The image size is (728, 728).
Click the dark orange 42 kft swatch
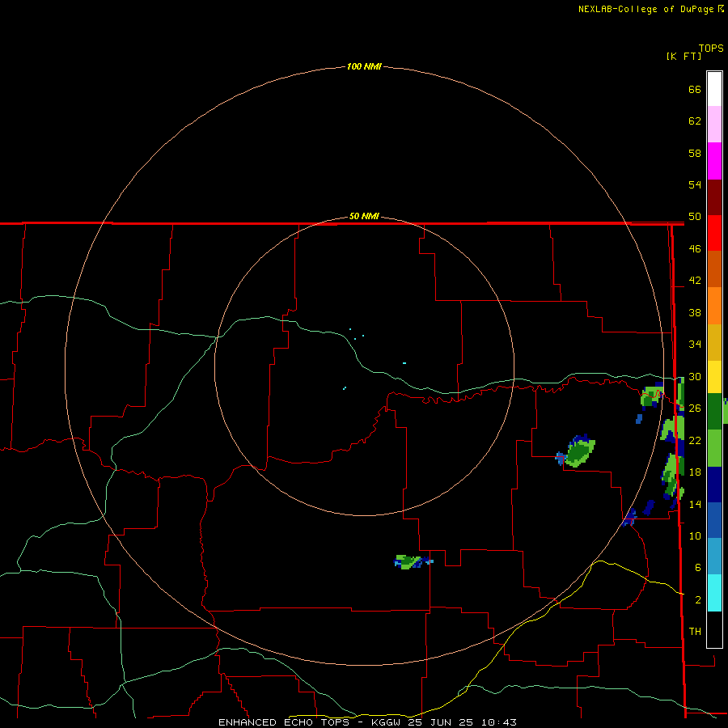(714, 269)
